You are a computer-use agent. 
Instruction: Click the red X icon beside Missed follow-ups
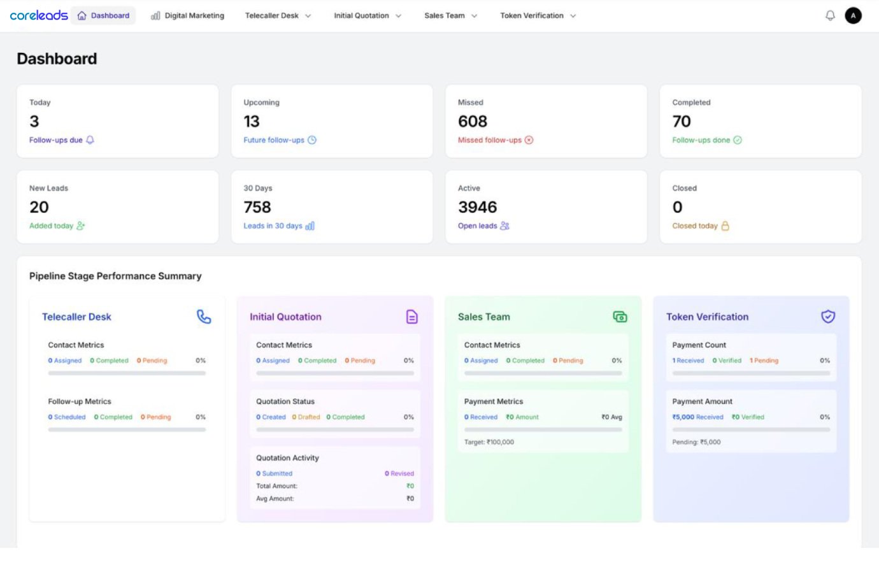coord(529,140)
